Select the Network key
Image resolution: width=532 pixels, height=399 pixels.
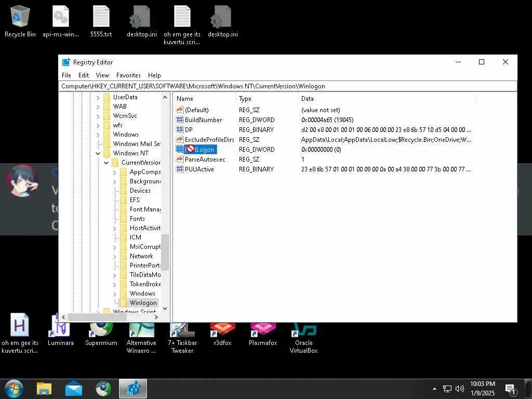pos(141,256)
